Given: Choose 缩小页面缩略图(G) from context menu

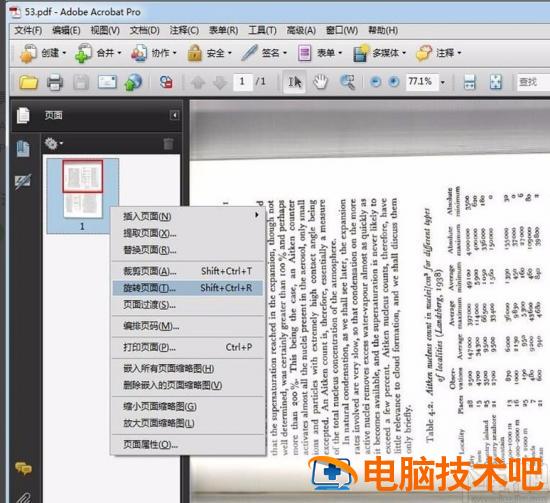Looking at the screenshot, I should [x=188, y=407].
